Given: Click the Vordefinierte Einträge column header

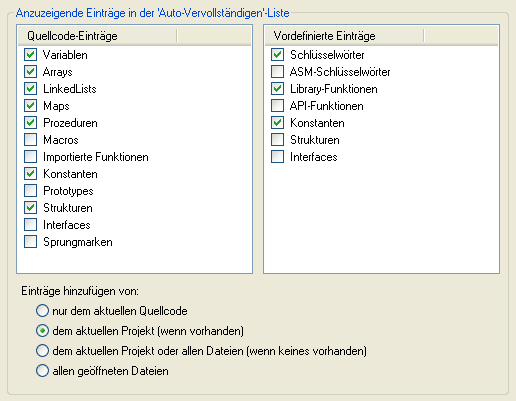Looking at the screenshot, I should (344, 36).
